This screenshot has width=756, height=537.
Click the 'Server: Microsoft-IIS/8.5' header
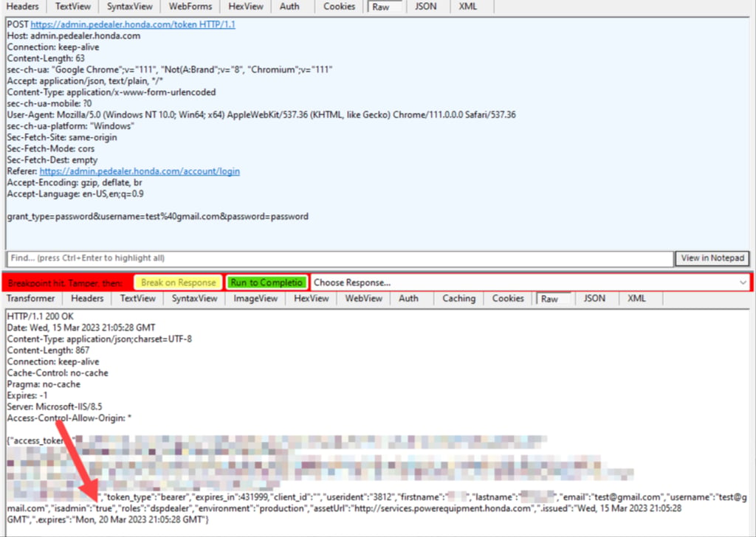pyautogui.click(x=55, y=407)
